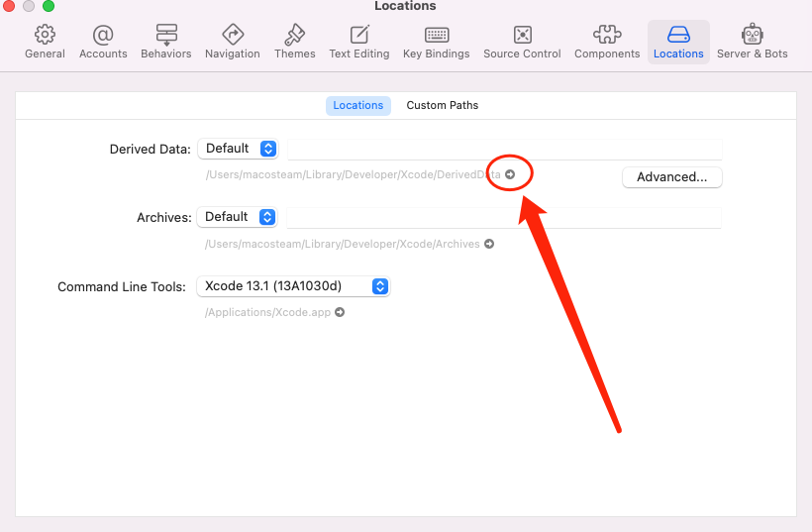
Task: Reveal Xcode.app in Finder arrow
Action: [x=340, y=312]
